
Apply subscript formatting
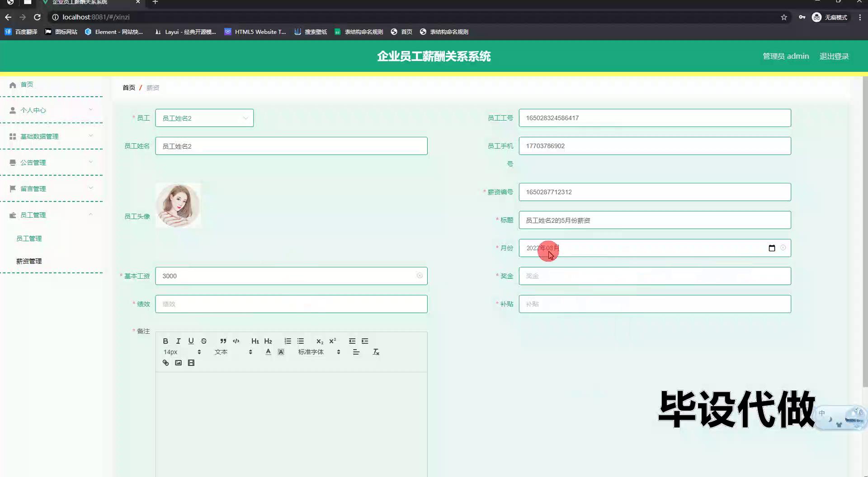click(320, 341)
